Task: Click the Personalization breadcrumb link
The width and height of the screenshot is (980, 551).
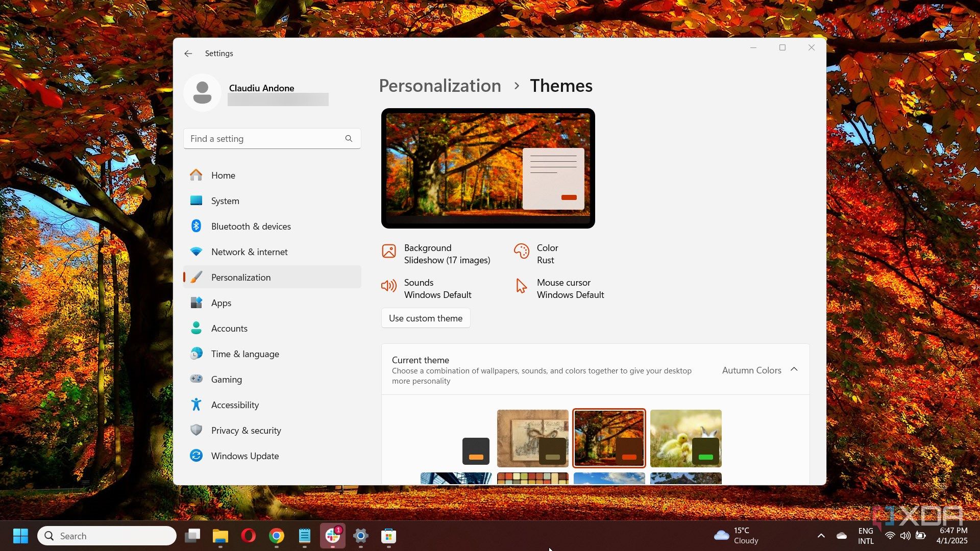Action: coord(440,86)
